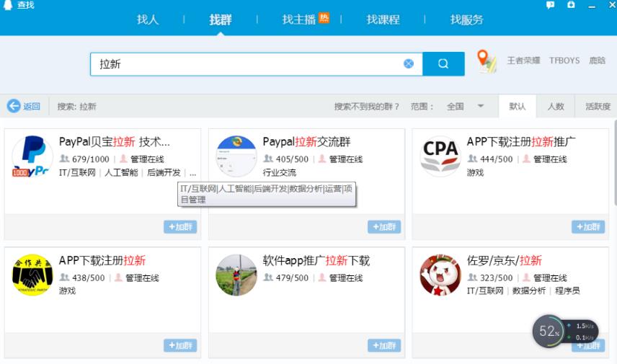Clear the search text with the X icon
This screenshot has height=364, width=617.
pos(409,63)
